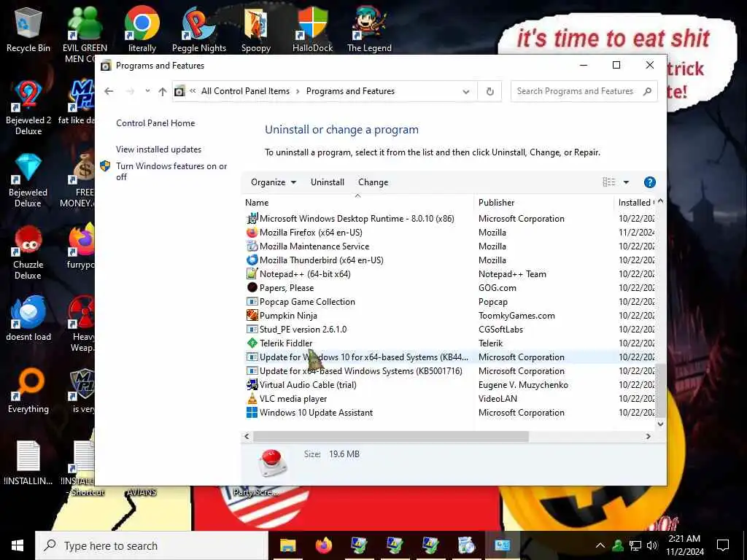Click the Papers, Please program icon

[252, 287]
